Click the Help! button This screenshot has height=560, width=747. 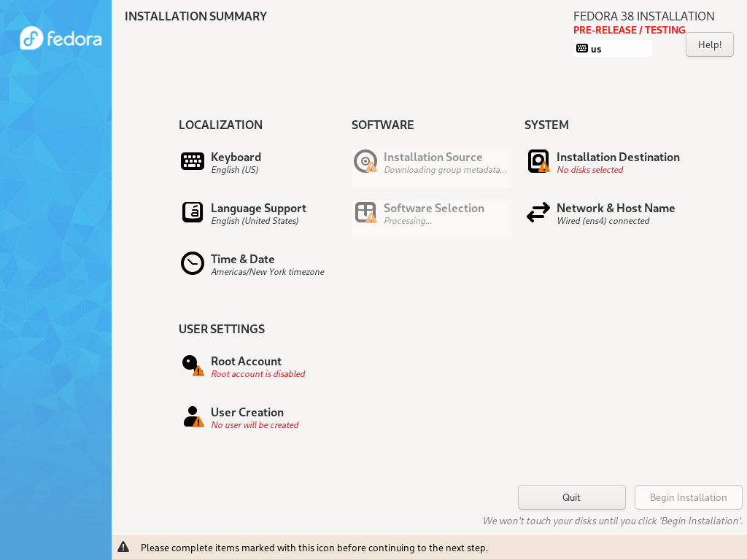(x=709, y=44)
